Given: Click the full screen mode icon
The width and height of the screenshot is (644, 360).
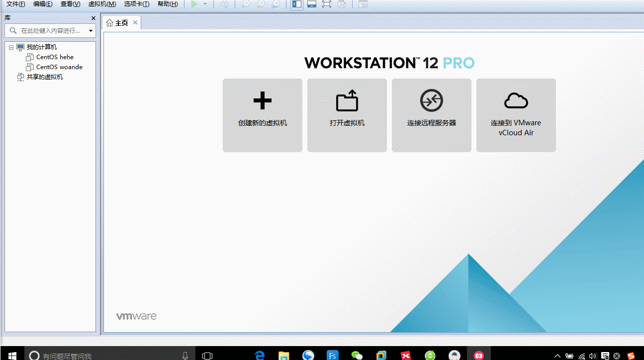Looking at the screenshot, I should 327,4.
